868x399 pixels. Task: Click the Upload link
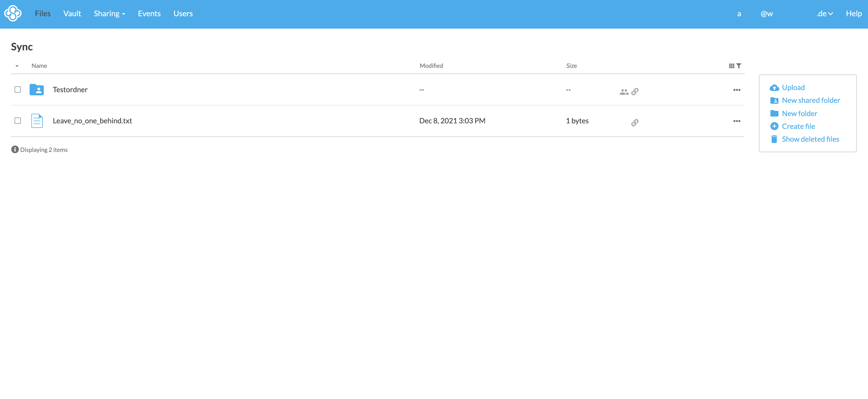[793, 88]
